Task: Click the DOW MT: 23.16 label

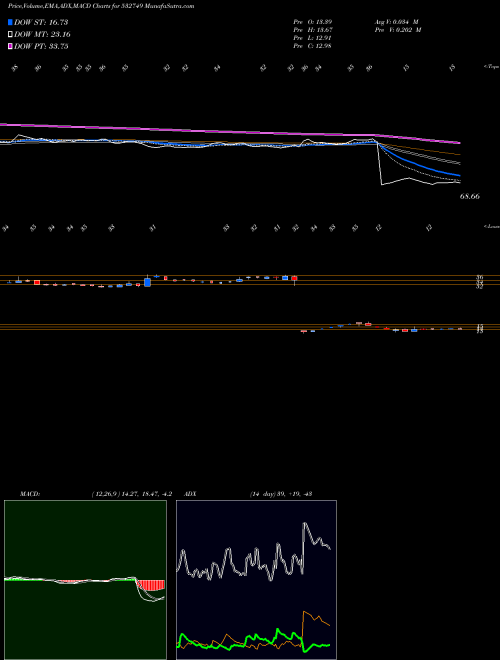Action: (x=42, y=35)
